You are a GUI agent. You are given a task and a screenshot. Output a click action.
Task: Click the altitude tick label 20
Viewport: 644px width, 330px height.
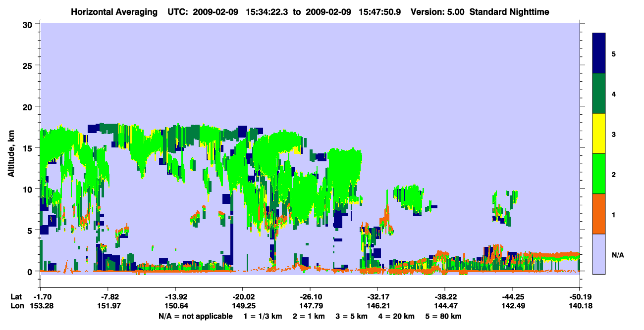(x=29, y=106)
